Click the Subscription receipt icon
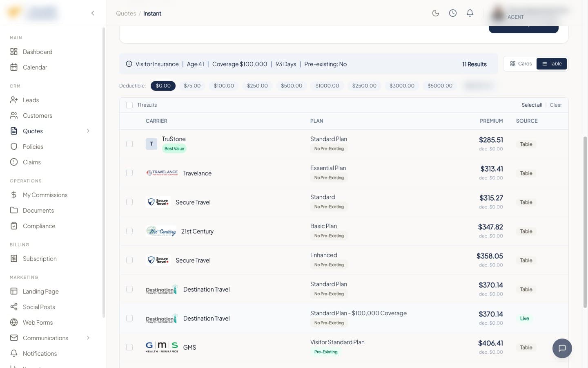Image resolution: width=588 pixels, height=368 pixels. [x=14, y=258]
